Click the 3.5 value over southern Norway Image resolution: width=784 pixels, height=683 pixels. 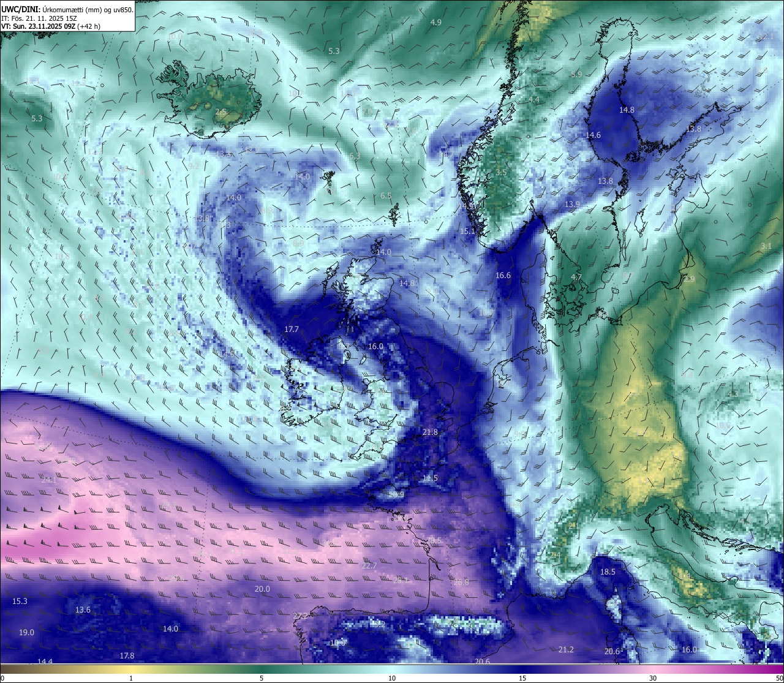tap(501, 173)
